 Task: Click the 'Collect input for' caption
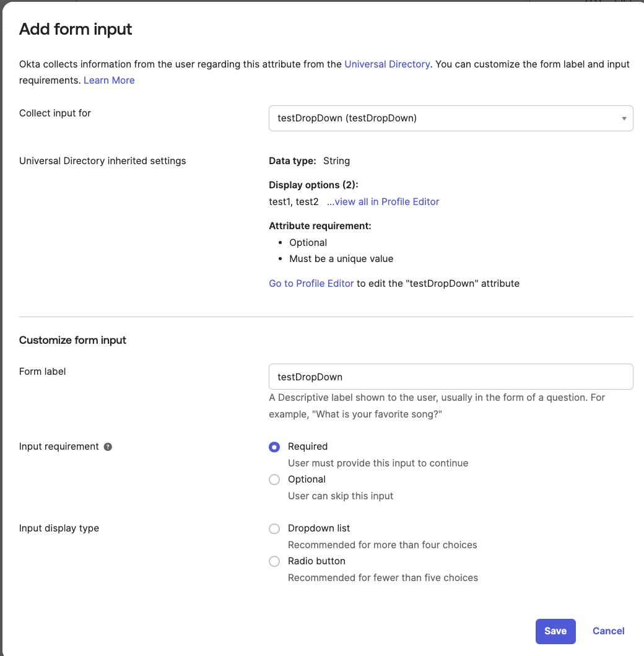(55, 113)
